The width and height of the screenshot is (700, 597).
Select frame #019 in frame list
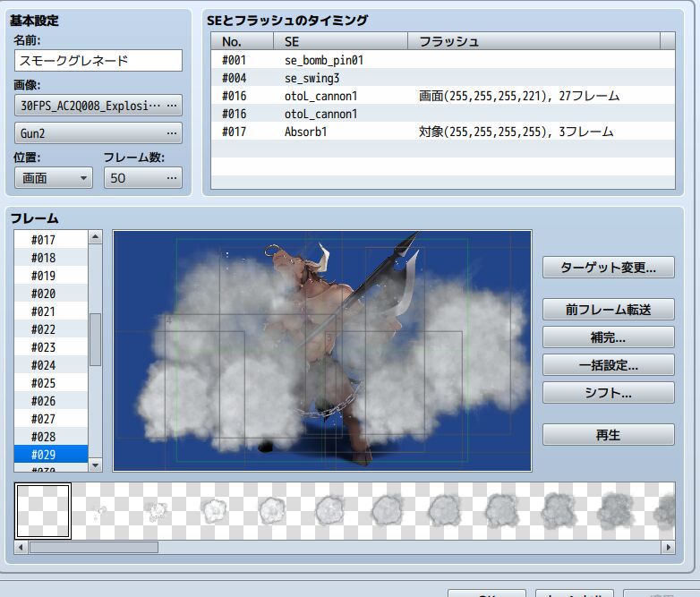[x=51, y=276]
